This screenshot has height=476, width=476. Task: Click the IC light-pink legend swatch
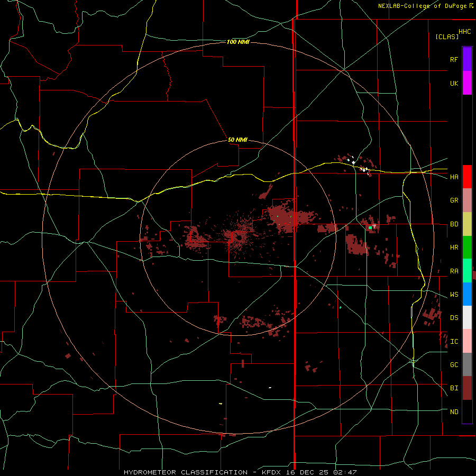click(467, 341)
